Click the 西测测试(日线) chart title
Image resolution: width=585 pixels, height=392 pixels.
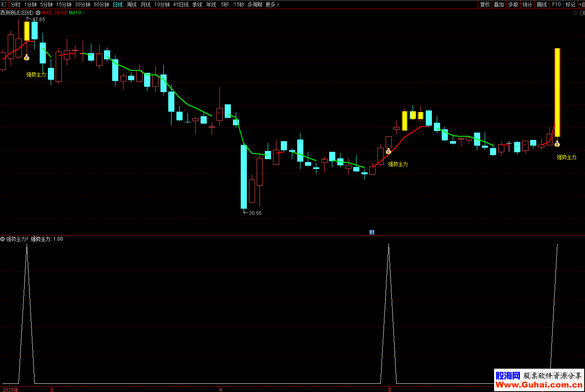click(17, 13)
